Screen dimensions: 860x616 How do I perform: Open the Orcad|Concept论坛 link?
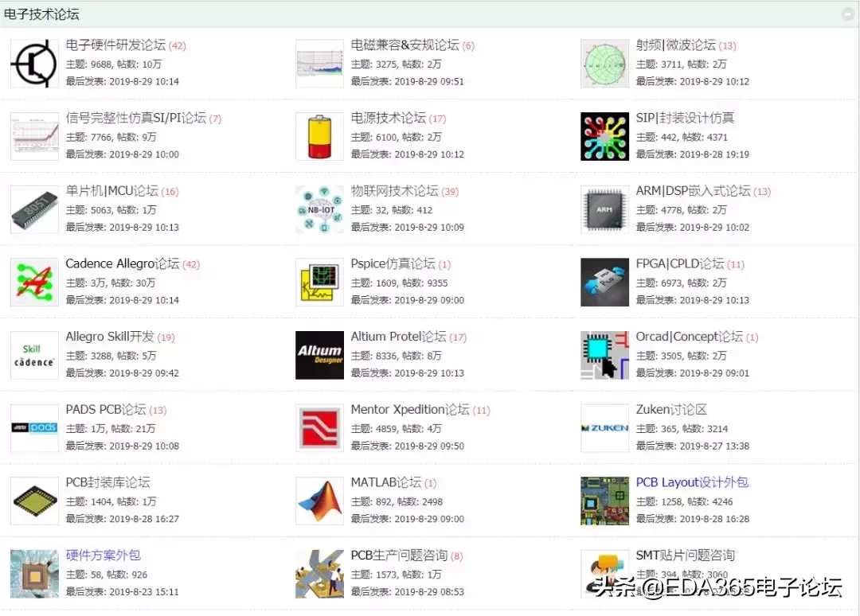pyautogui.click(x=690, y=337)
